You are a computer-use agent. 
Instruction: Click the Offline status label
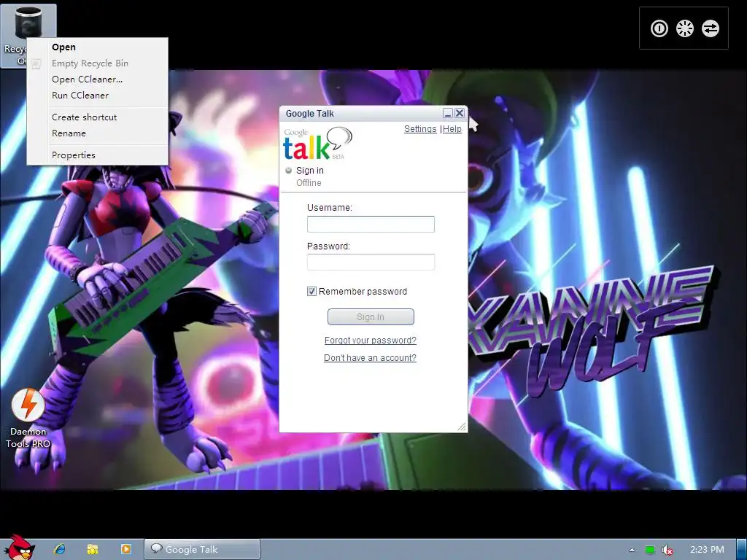309,183
